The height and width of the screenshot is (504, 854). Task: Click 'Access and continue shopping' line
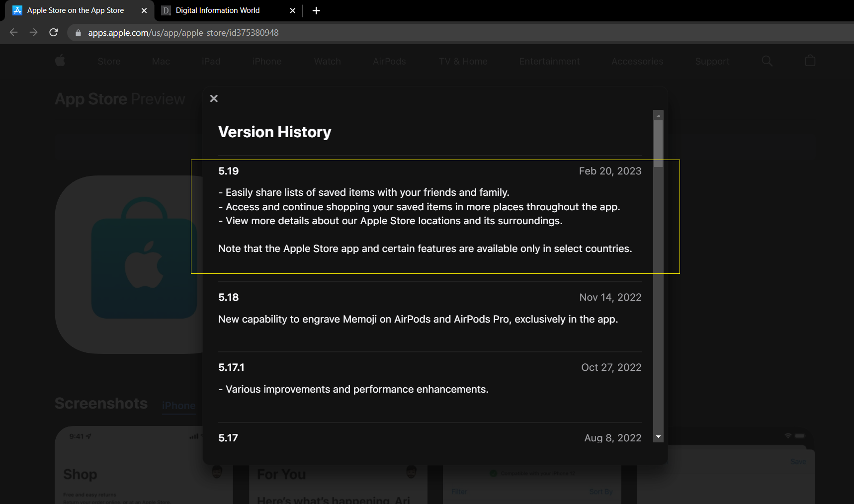coord(419,207)
